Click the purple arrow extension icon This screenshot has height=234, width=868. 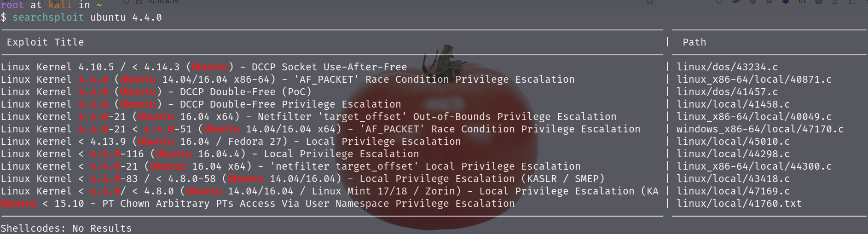(786, 1)
